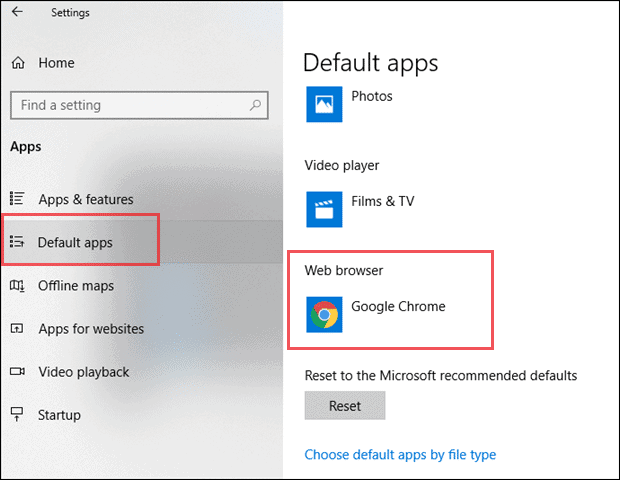Click the Apps for websites icon

17,329
